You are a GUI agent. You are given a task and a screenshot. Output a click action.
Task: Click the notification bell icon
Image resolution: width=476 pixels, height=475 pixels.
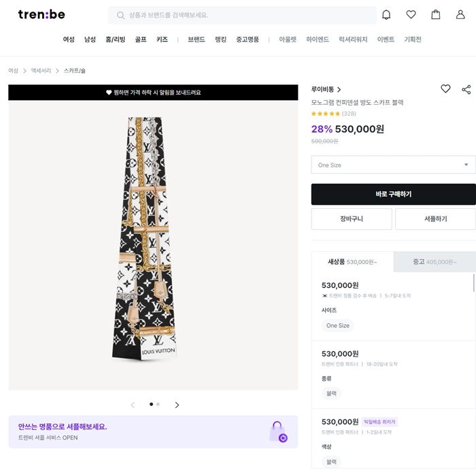[x=386, y=15]
